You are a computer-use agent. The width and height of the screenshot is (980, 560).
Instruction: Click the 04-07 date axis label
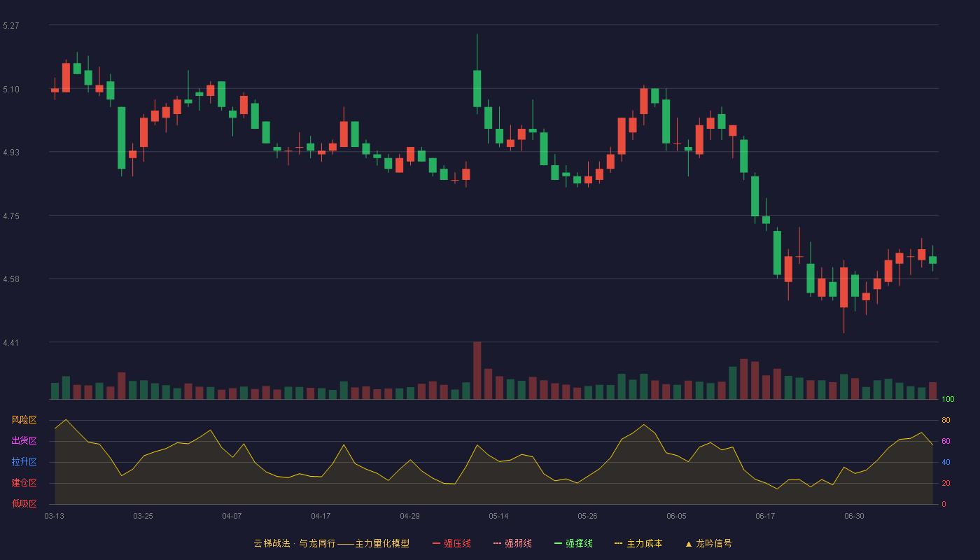point(232,516)
